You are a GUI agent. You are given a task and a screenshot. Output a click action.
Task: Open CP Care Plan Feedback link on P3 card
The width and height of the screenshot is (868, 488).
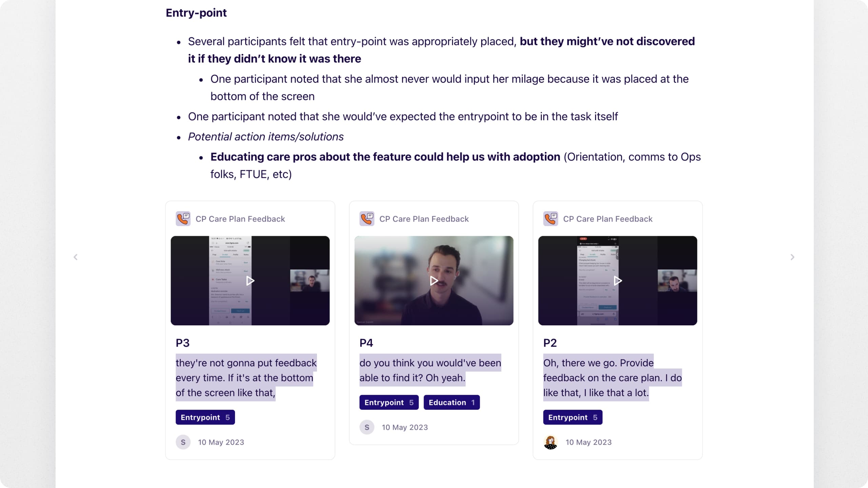[x=240, y=219]
